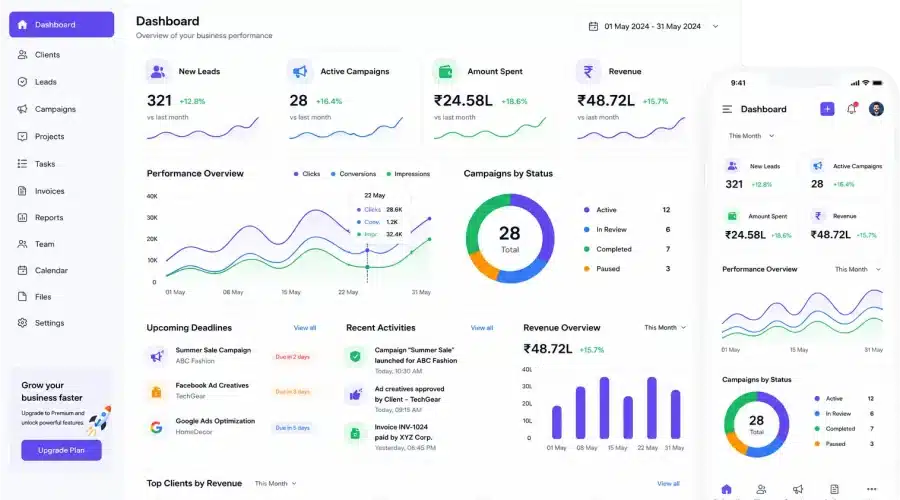Click the green shield icon for Summer Sale activity

355,356
